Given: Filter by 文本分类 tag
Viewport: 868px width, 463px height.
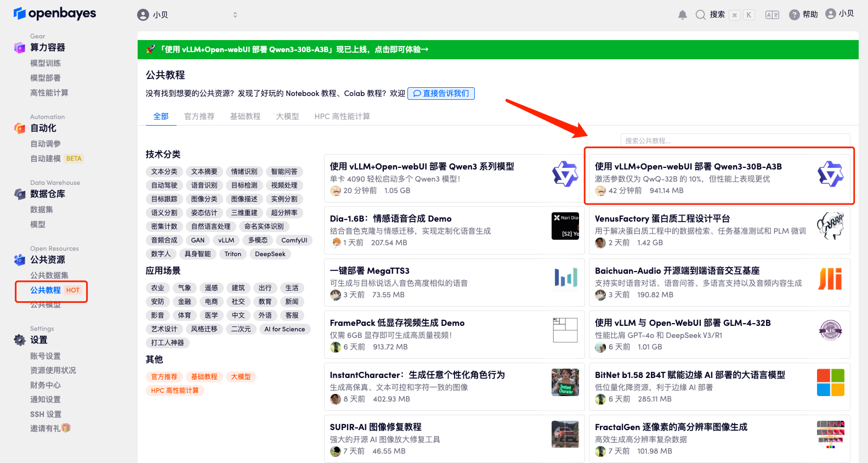Looking at the screenshot, I should pyautogui.click(x=164, y=172).
